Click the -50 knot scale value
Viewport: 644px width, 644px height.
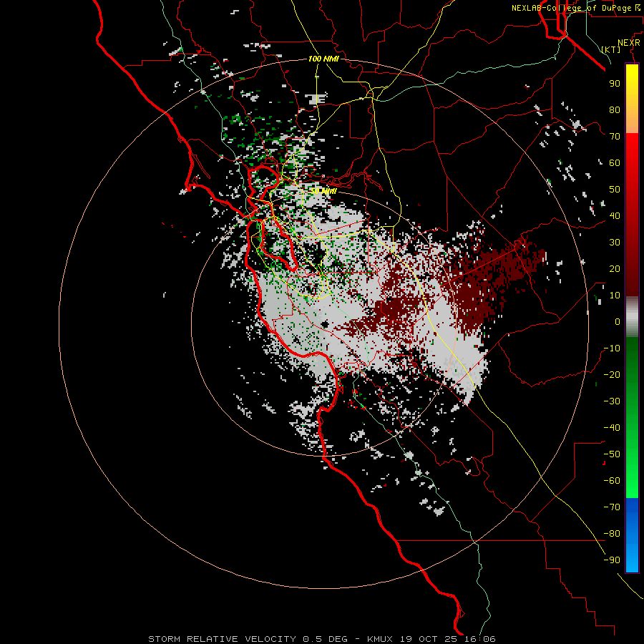point(612,454)
